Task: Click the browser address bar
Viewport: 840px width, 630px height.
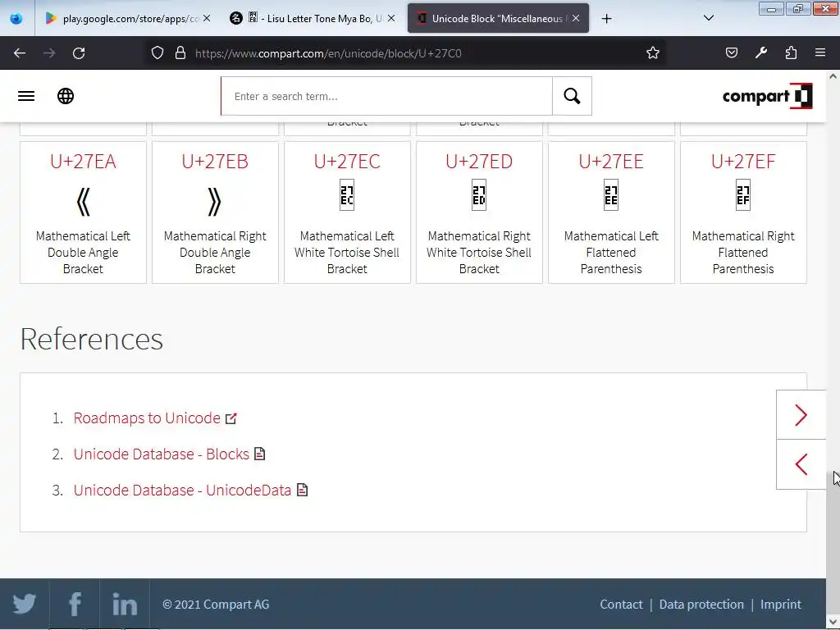Action: coord(407,53)
